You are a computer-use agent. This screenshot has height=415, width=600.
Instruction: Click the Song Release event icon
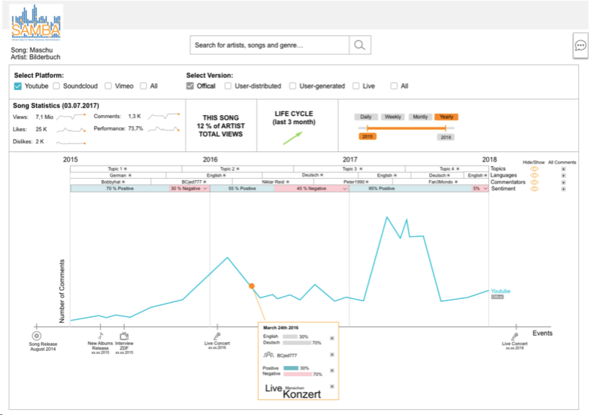(36, 336)
